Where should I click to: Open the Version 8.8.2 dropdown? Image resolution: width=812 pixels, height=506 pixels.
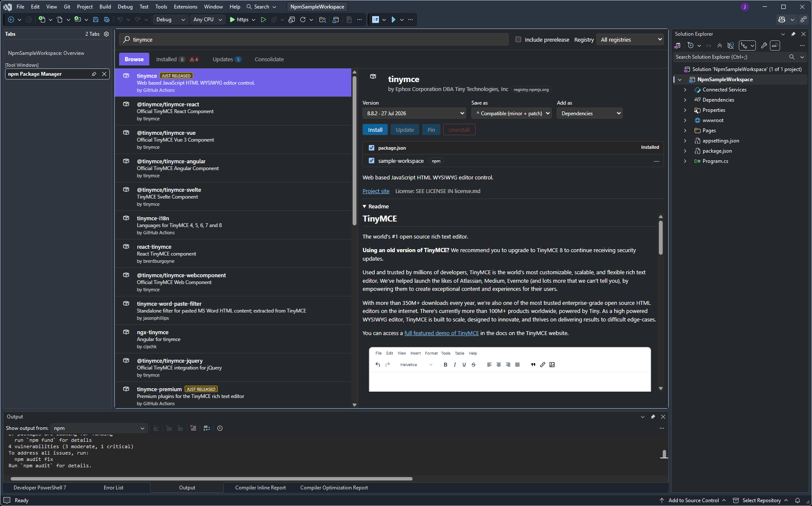click(414, 114)
